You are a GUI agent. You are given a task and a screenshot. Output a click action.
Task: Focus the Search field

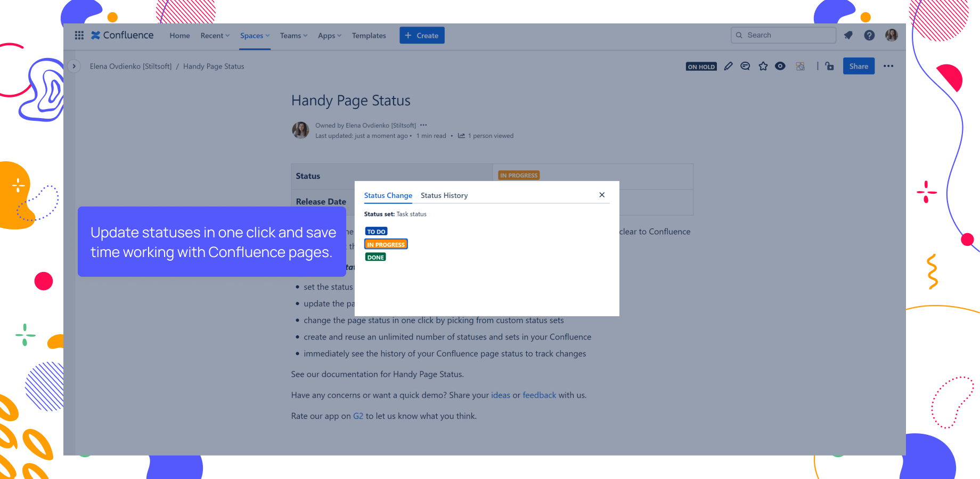click(x=783, y=35)
